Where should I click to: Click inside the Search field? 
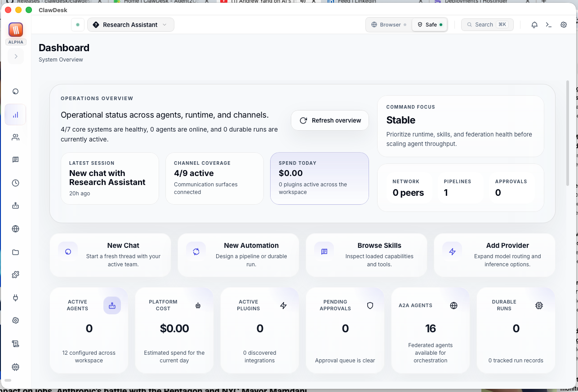pyautogui.click(x=487, y=25)
